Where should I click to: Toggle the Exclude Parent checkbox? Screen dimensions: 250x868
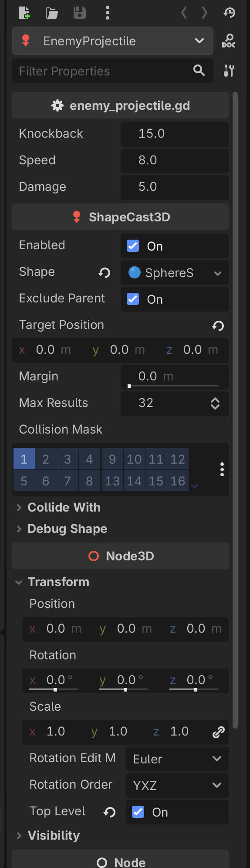coord(133,299)
